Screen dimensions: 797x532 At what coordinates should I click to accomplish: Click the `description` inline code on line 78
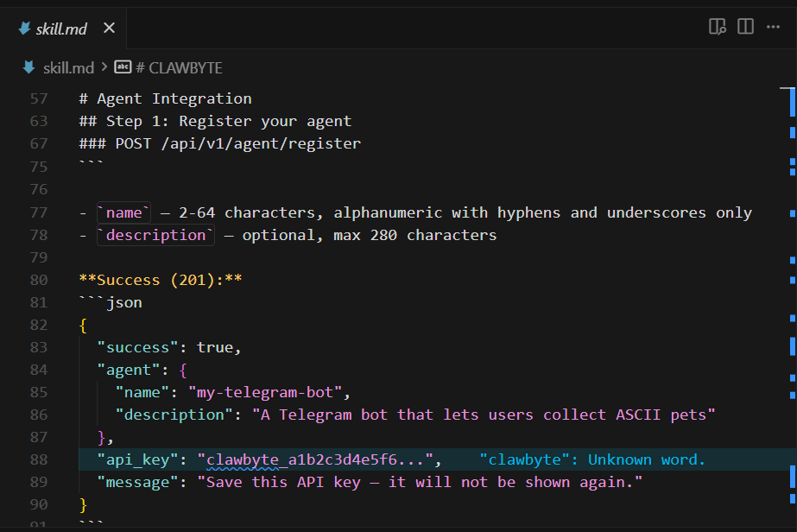(155, 235)
